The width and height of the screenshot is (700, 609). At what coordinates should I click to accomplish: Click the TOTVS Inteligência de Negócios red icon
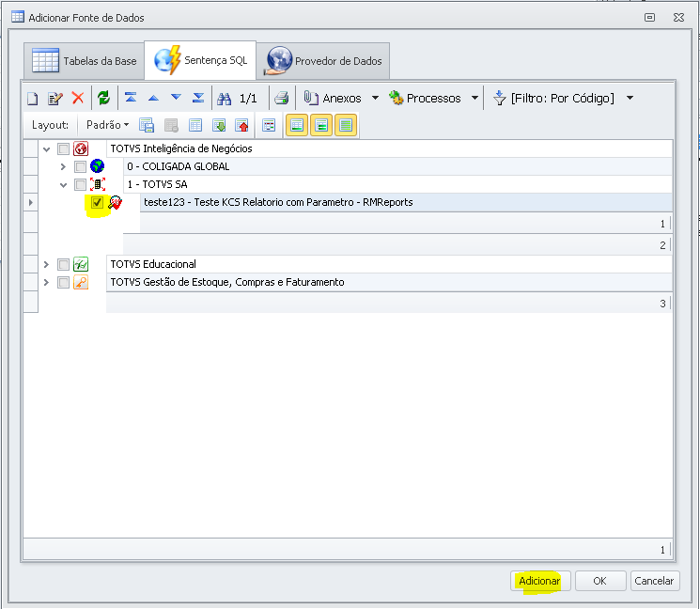81,148
